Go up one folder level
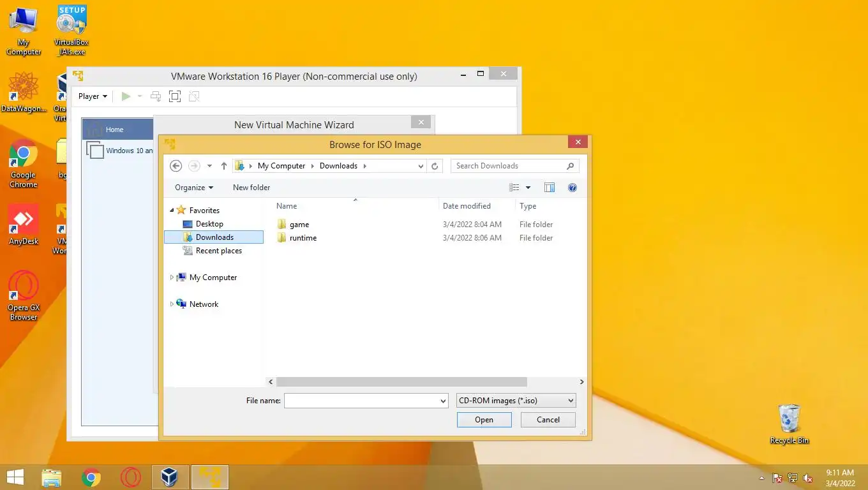The height and width of the screenshot is (490, 868). click(x=223, y=166)
